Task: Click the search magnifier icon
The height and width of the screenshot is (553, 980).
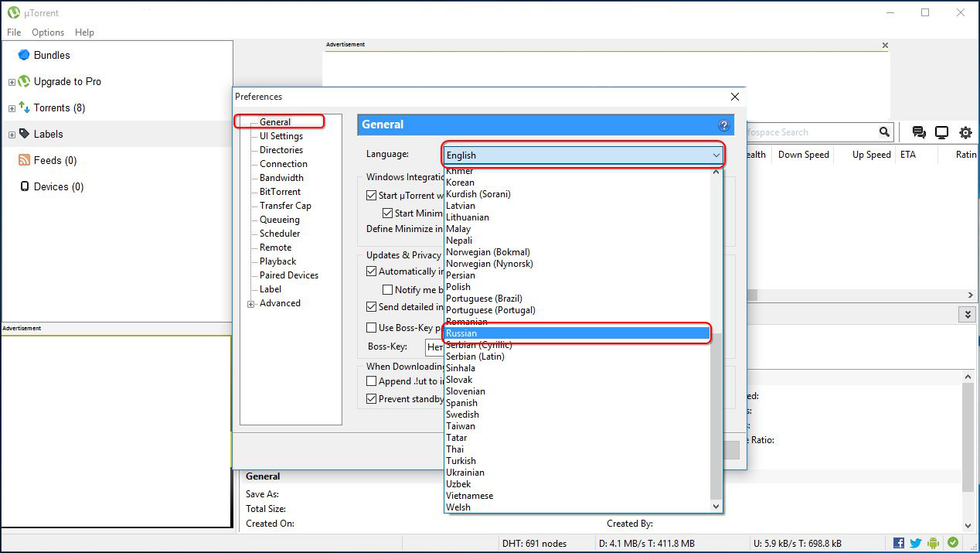Action: 884,132
